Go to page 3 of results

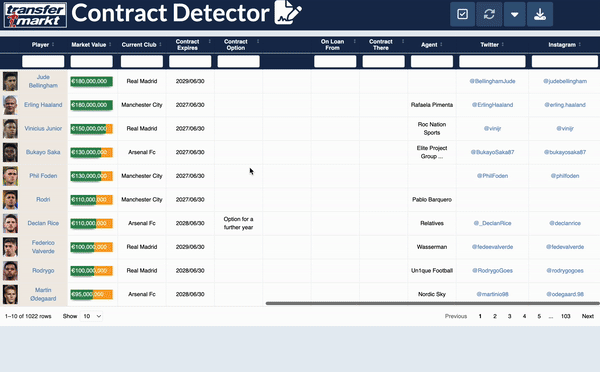click(509, 316)
